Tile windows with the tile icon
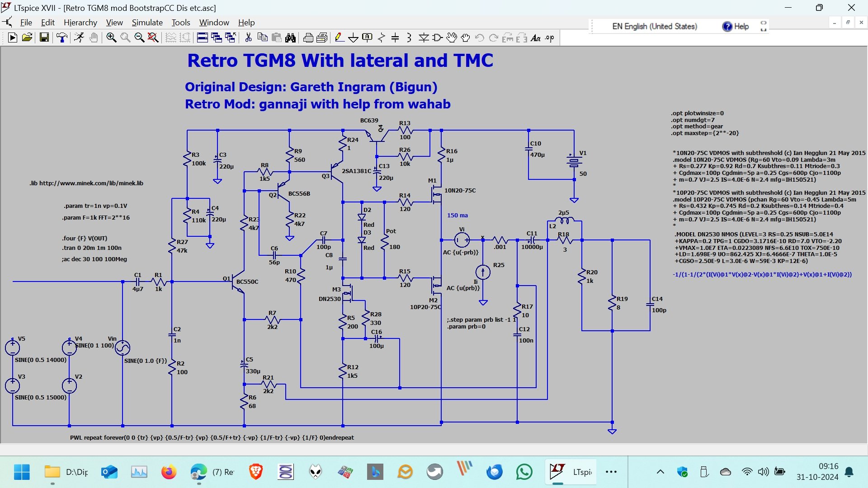The height and width of the screenshot is (488, 868). pos(203,38)
